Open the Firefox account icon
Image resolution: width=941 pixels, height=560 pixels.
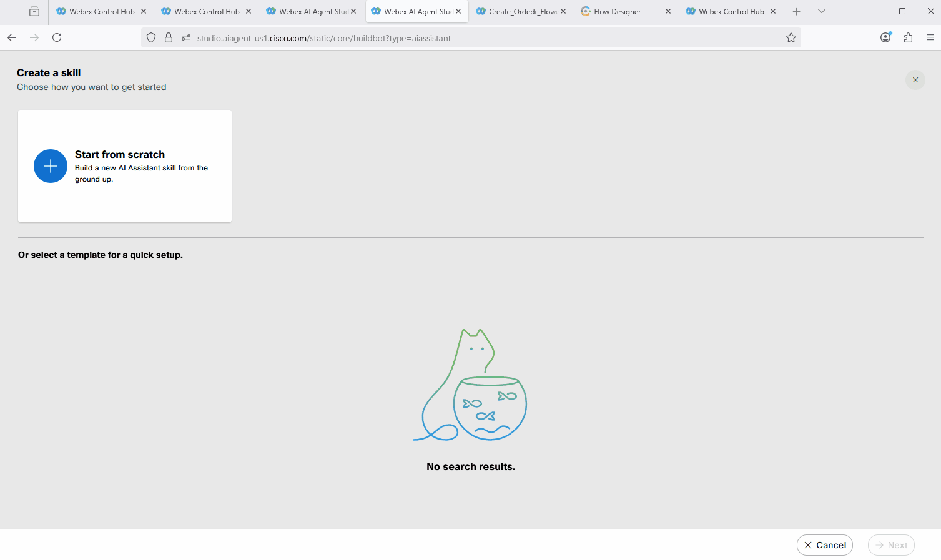tap(885, 38)
